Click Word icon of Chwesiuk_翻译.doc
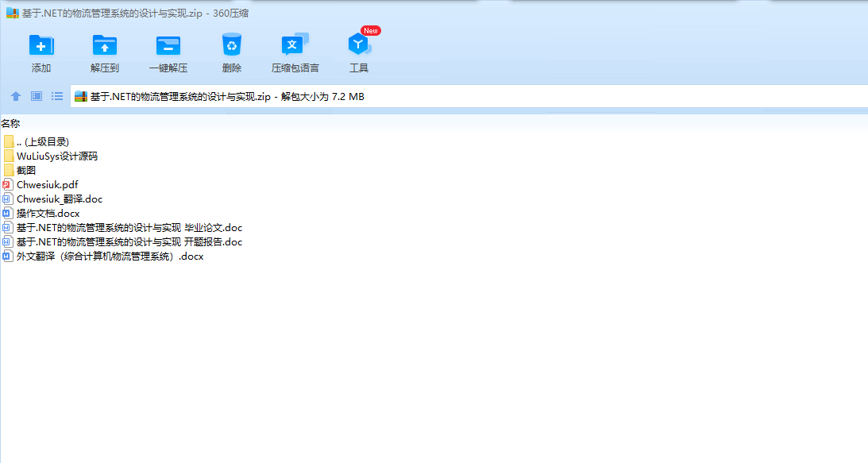 click(x=7, y=199)
